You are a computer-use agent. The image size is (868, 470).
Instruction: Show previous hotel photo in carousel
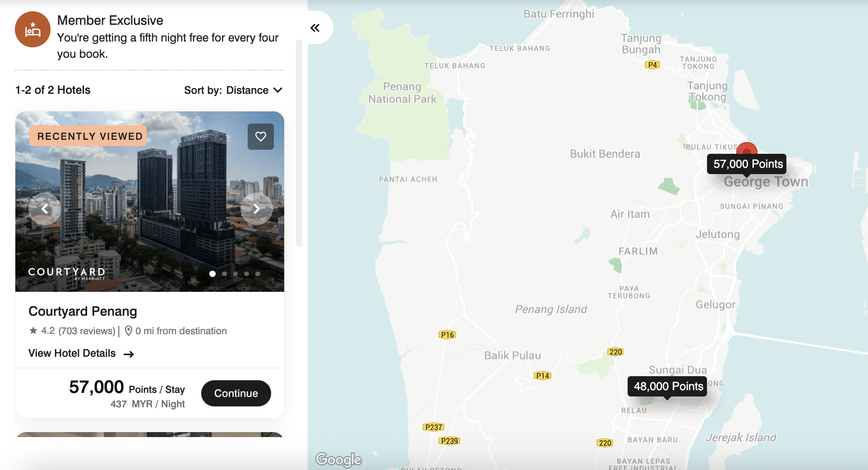[45, 209]
